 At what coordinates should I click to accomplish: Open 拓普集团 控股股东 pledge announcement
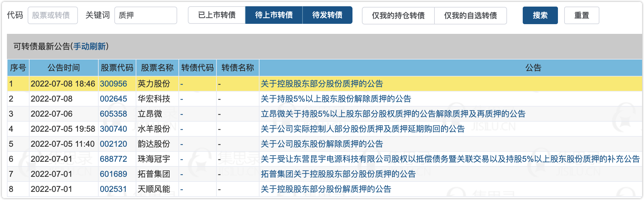click(338, 174)
